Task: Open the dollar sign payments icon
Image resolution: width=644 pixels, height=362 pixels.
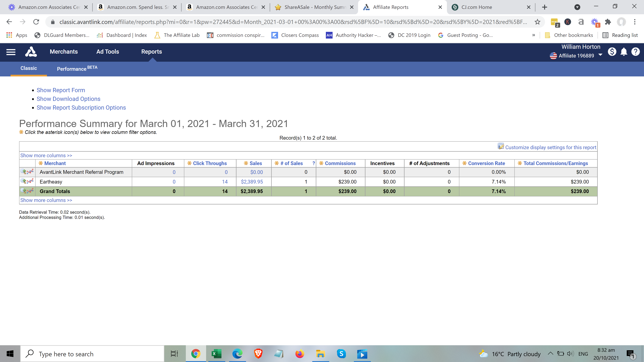Action: 612,52
